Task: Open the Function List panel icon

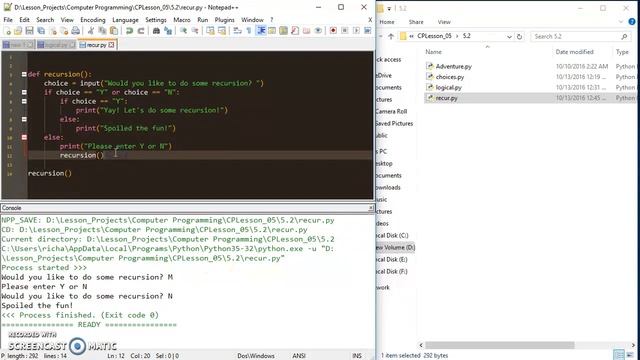Action: 295,31
